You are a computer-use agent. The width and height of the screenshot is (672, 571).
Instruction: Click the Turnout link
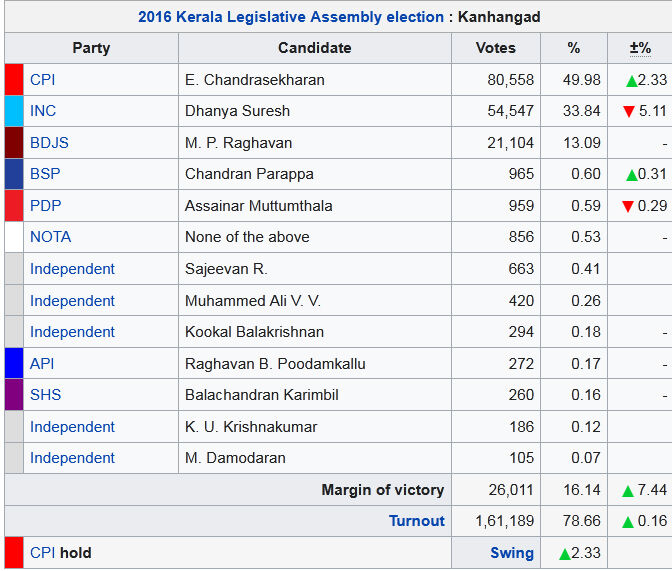[417, 521]
